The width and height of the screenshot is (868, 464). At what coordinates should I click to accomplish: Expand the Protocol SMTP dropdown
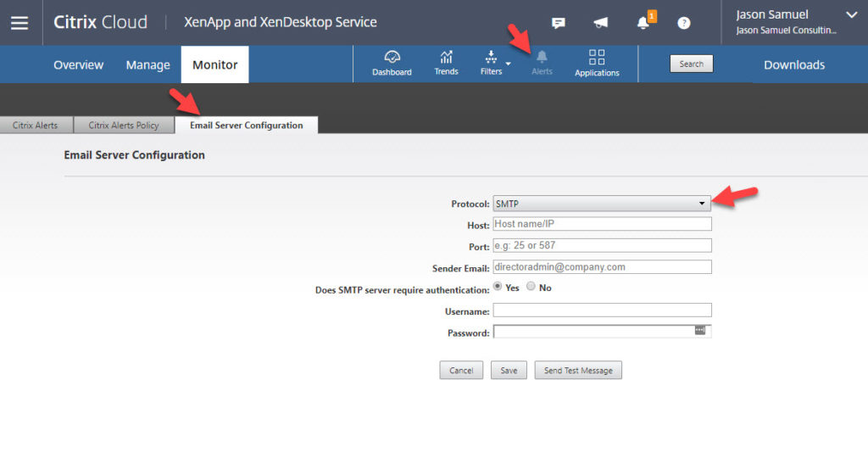[x=601, y=204]
